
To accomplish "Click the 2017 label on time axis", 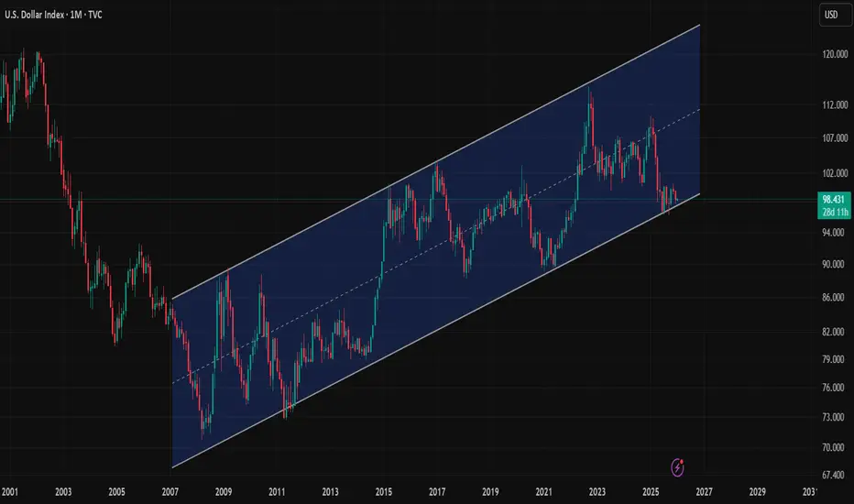I will [437, 492].
